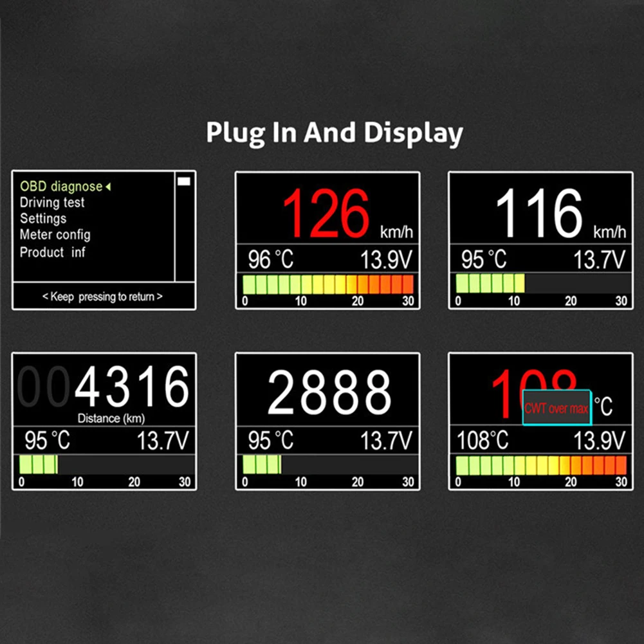Viewport: 644px width, 644px height.
Task: Click the full color bar under 126 km/h
Action: (327, 284)
